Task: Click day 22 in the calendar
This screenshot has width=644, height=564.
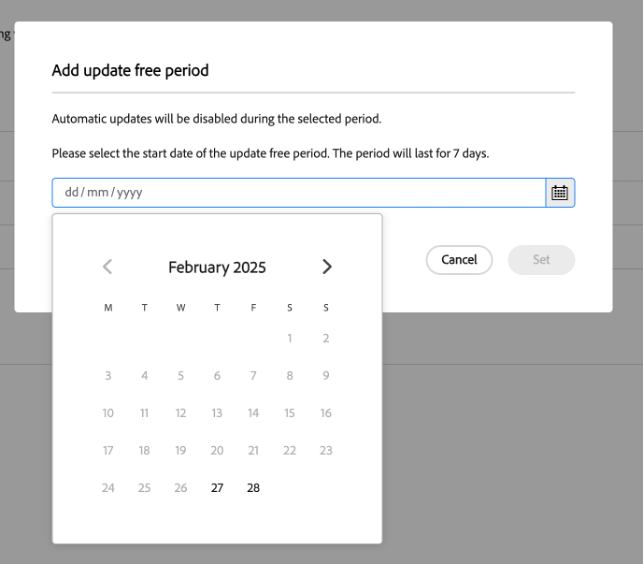Action: (x=290, y=451)
